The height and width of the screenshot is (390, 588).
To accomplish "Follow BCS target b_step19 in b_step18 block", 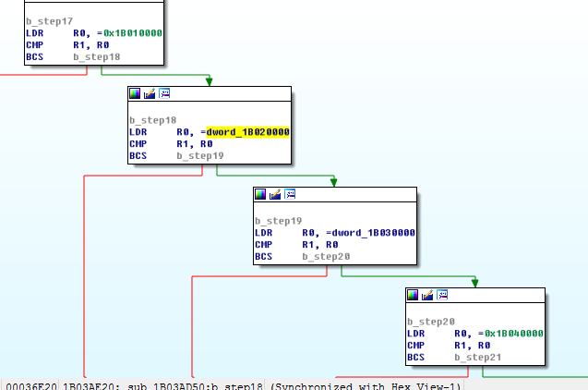I will (200, 156).
